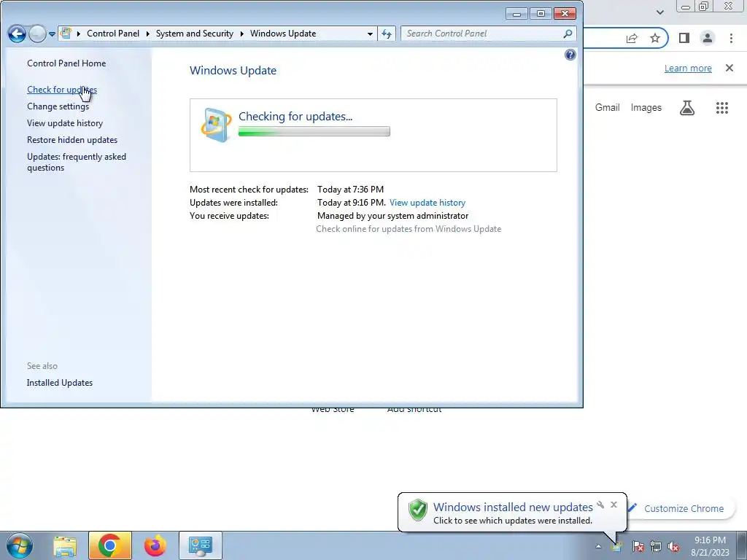Image resolution: width=747 pixels, height=560 pixels.
Task: Switch to Chrome in taskbar
Action: [109, 545]
